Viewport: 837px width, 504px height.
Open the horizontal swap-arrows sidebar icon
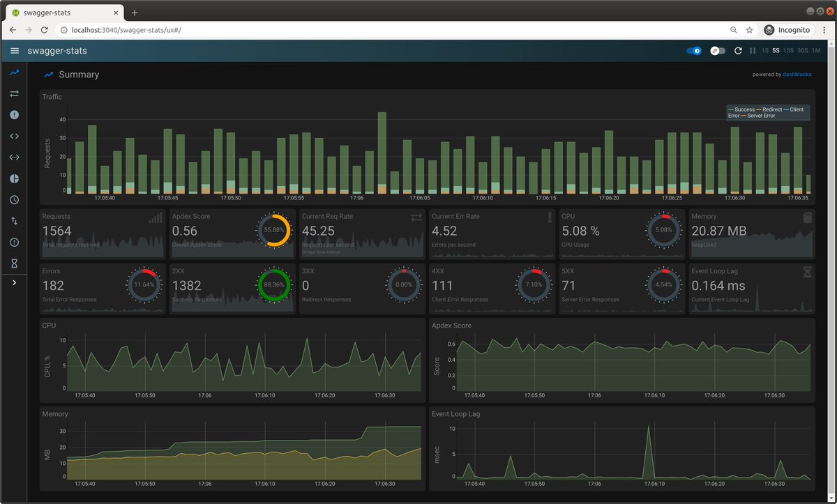pyautogui.click(x=15, y=93)
